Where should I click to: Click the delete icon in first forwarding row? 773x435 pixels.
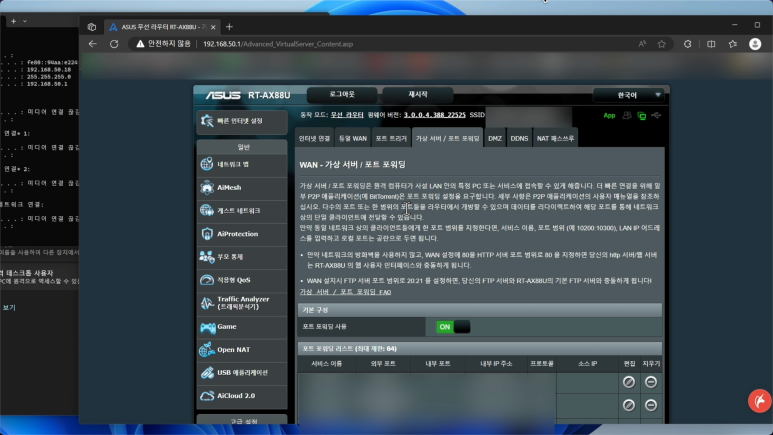(651, 382)
